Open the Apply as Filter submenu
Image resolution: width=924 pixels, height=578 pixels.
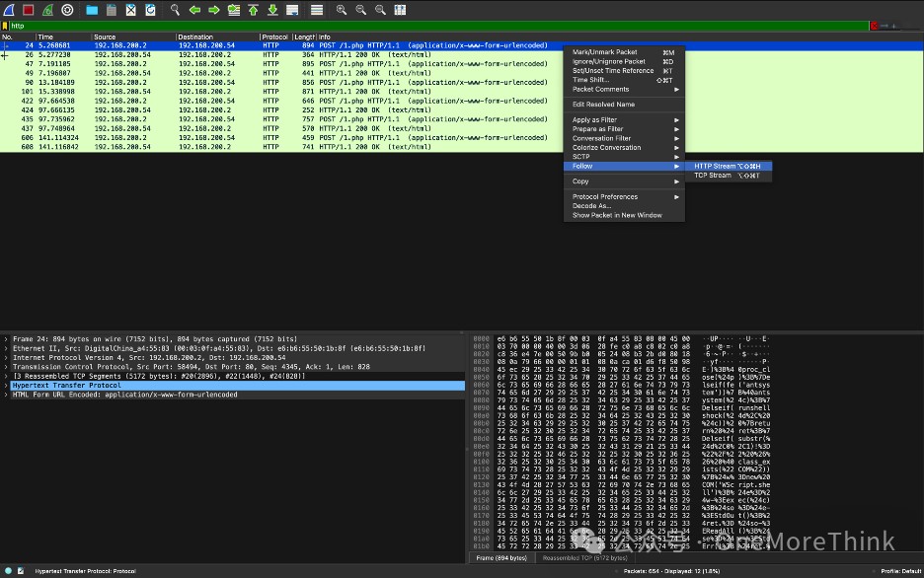(624, 120)
